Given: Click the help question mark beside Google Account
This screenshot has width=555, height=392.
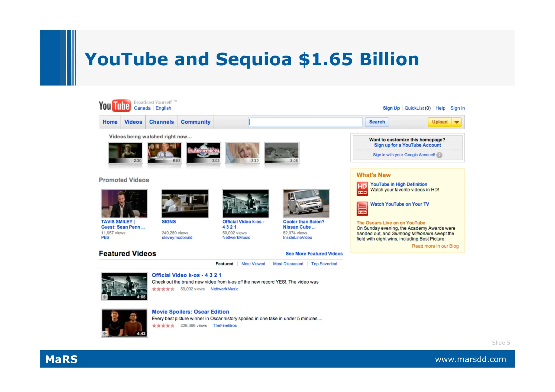Looking at the screenshot, I should point(439,155).
